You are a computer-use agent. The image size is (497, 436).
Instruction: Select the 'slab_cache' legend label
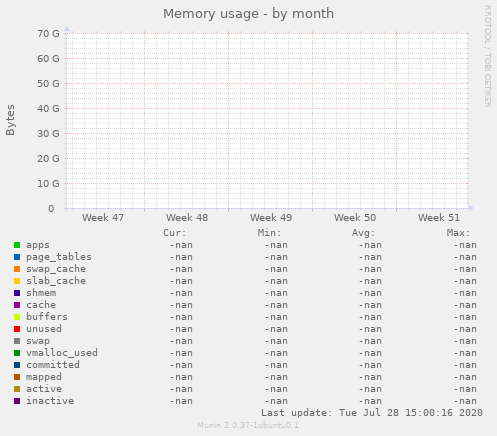tap(56, 281)
